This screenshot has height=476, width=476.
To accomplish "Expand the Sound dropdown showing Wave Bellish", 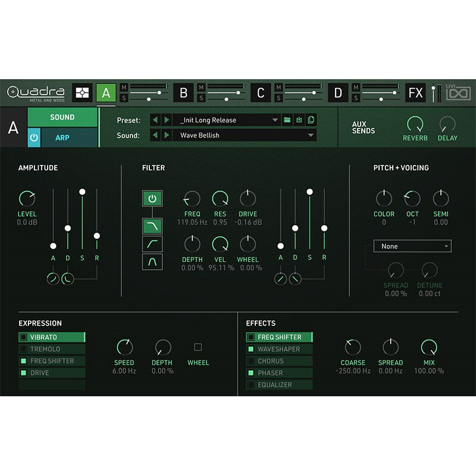I will coord(311,136).
